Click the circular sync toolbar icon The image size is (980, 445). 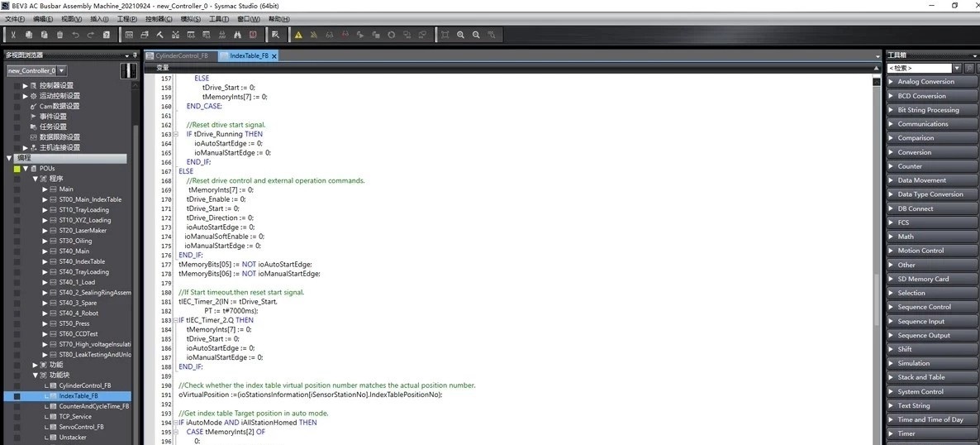point(391,35)
